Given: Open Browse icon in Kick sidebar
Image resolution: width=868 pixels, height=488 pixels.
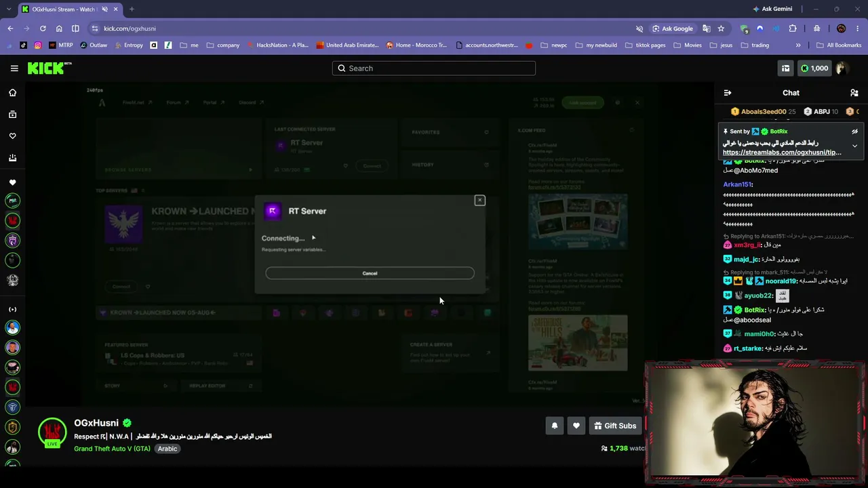Looking at the screenshot, I should click(x=12, y=115).
